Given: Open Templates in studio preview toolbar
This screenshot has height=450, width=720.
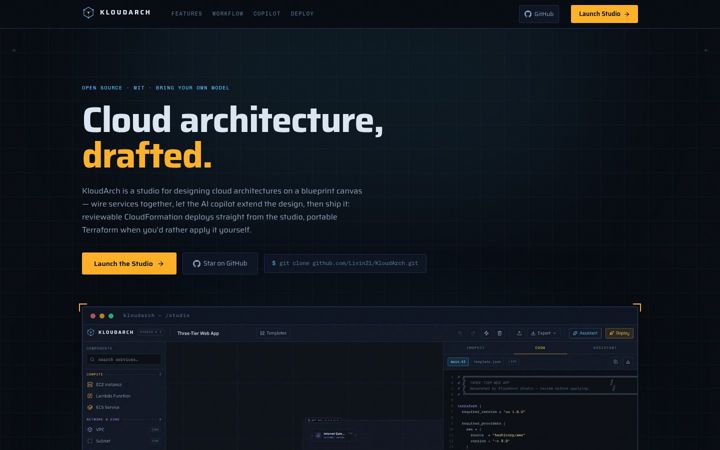Looking at the screenshot, I should pyautogui.click(x=273, y=333).
